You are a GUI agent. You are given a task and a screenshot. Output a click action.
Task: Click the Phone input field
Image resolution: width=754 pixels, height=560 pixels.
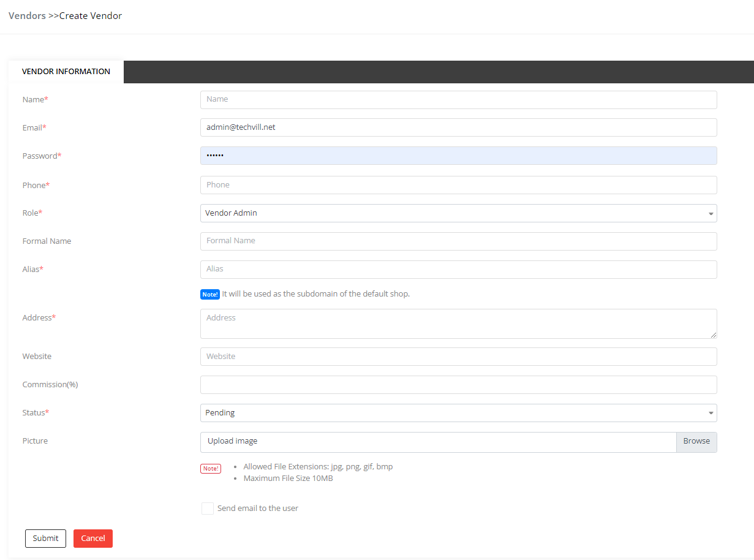coord(458,185)
